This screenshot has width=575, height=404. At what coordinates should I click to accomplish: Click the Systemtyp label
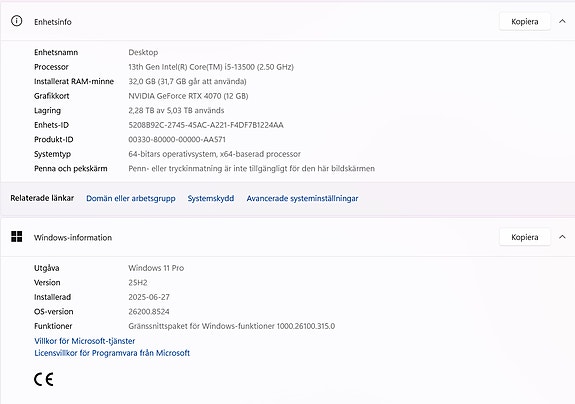[52, 154]
